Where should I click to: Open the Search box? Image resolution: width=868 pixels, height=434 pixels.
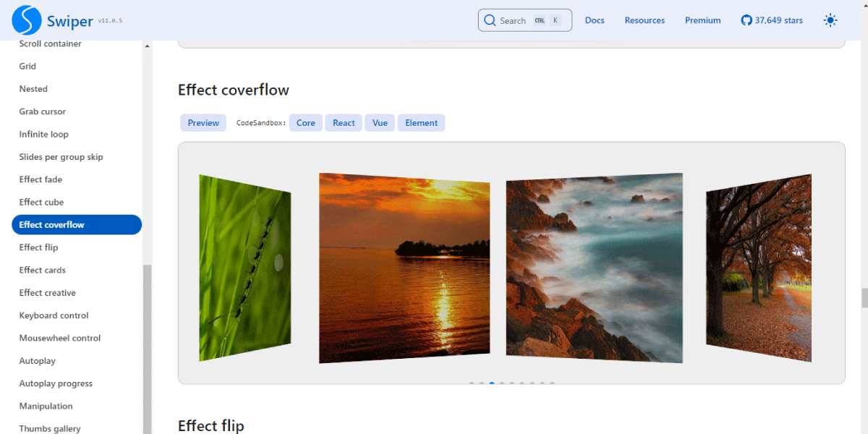(x=525, y=20)
